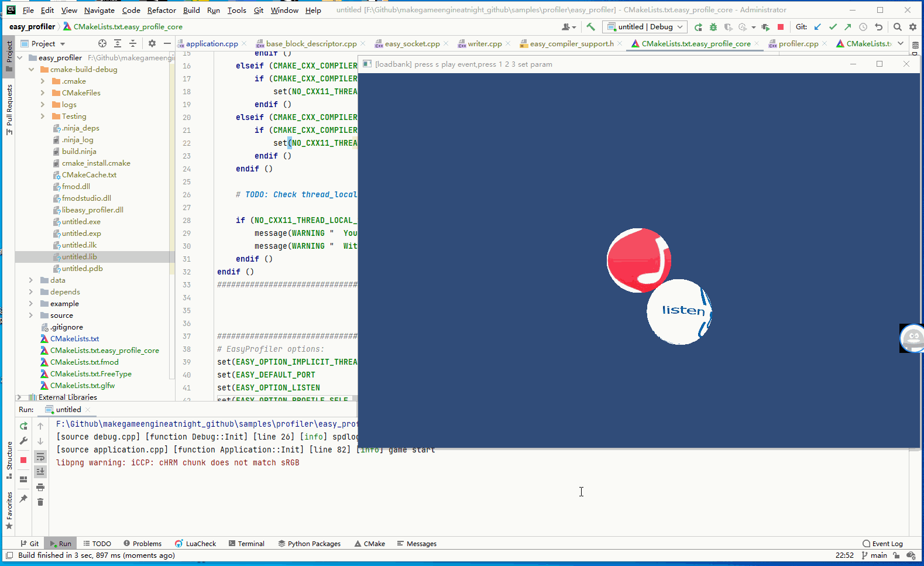This screenshot has height=566, width=924.
Task: Click the white 'listen' ball in game window
Action: click(679, 311)
